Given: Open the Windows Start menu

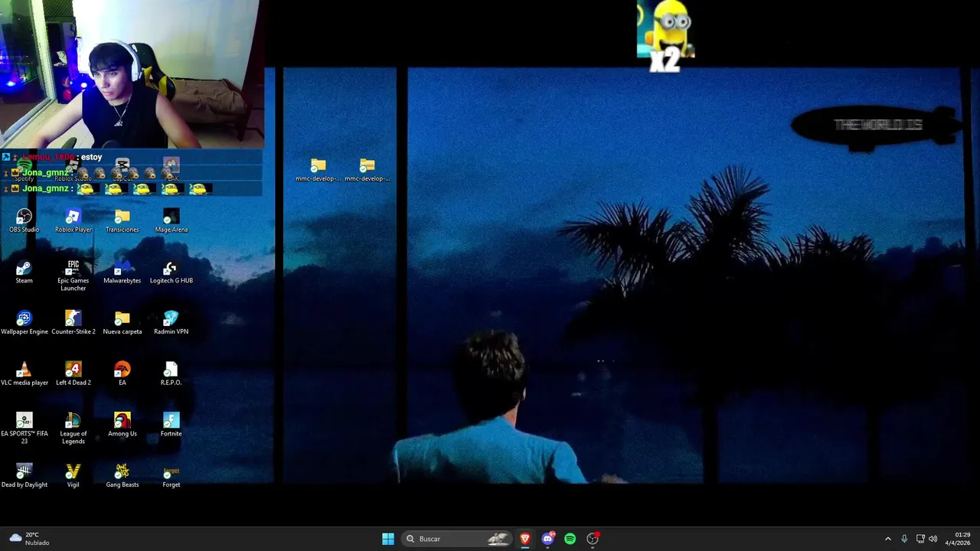Looking at the screenshot, I should 388,539.
